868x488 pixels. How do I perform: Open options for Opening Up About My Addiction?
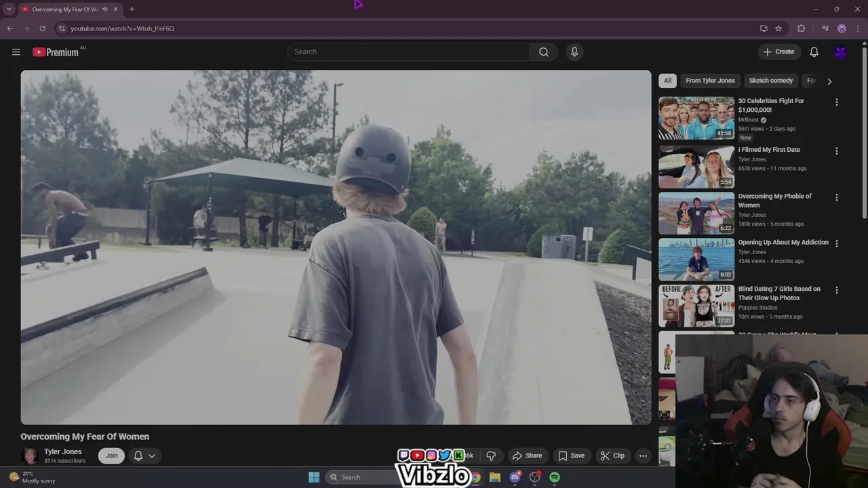(x=836, y=243)
